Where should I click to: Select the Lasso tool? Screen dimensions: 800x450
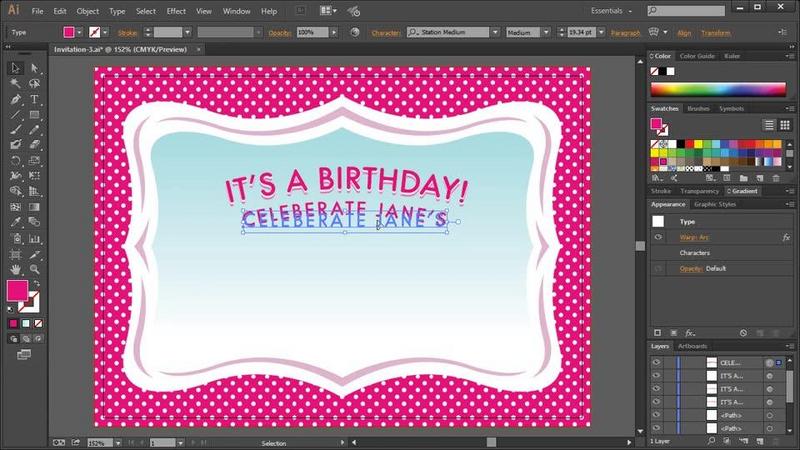click(34, 83)
